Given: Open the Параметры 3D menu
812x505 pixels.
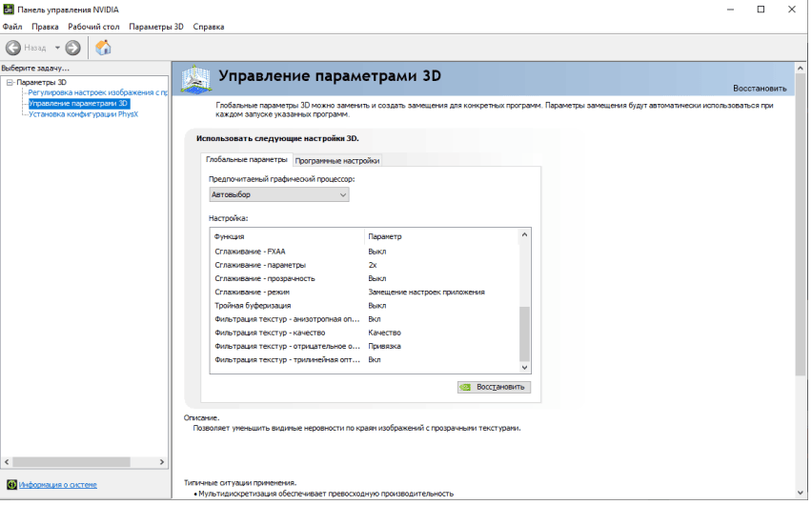Looking at the screenshot, I should [x=157, y=27].
